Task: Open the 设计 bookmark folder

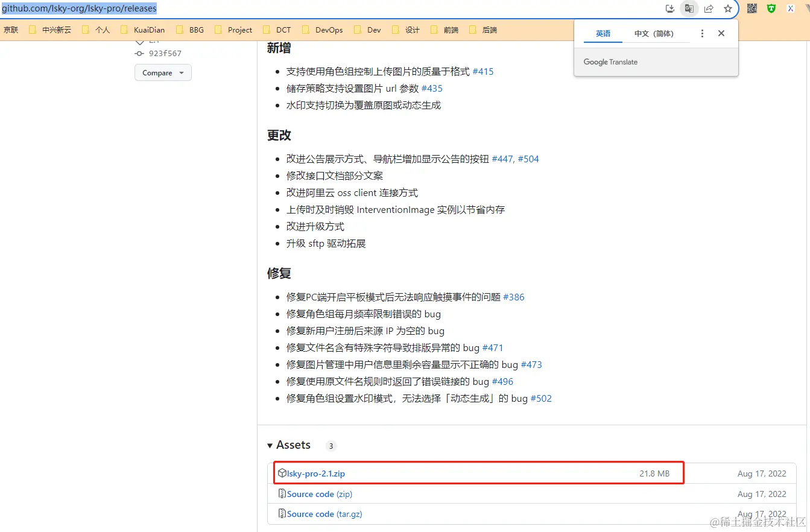Action: pos(406,30)
